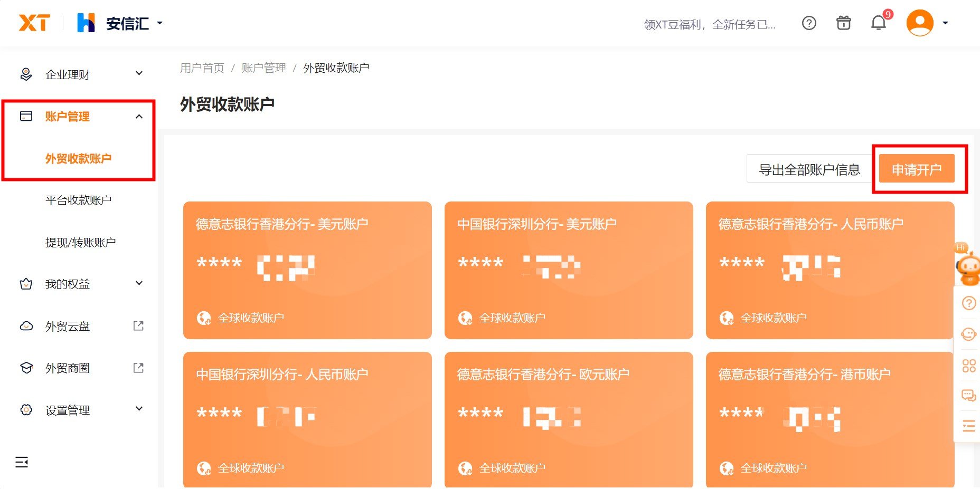Click 外贸云盘 external link icon

click(x=138, y=325)
